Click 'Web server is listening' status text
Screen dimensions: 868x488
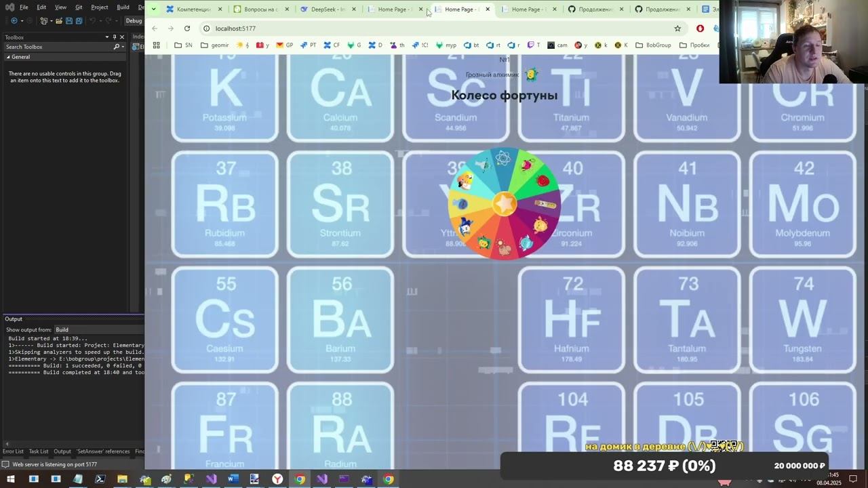click(55, 464)
